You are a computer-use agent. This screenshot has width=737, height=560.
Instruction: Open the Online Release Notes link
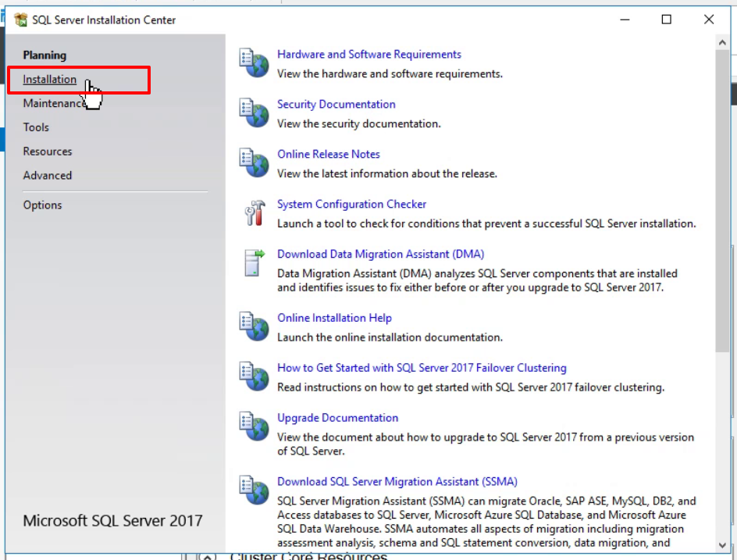tap(328, 154)
